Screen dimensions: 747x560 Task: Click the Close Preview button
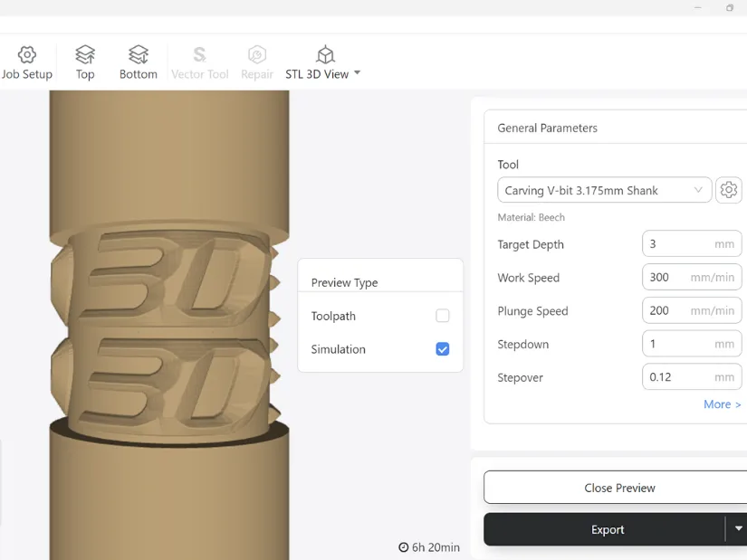pos(619,488)
